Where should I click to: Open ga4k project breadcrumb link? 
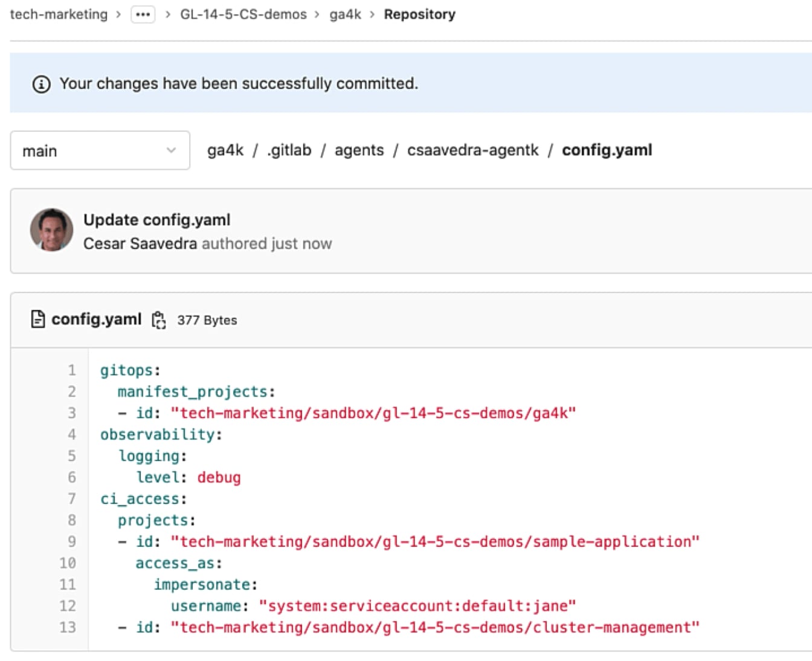pos(345,15)
